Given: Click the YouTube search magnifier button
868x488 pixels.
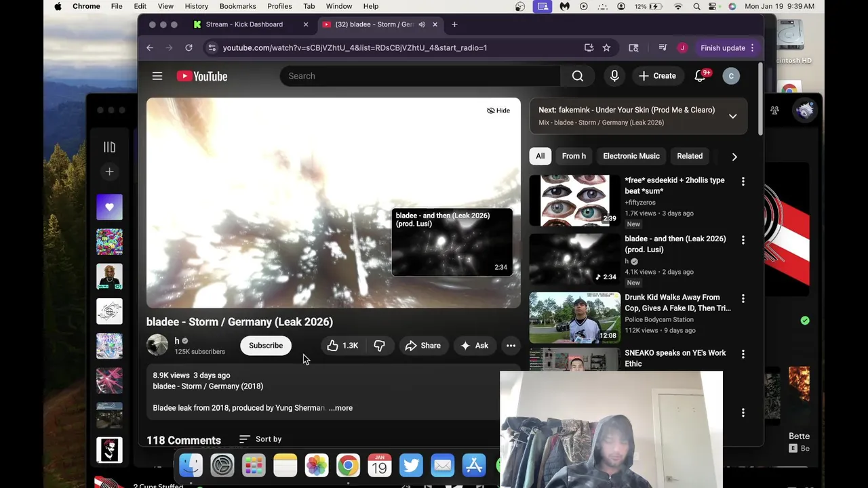Looking at the screenshot, I should point(578,76).
